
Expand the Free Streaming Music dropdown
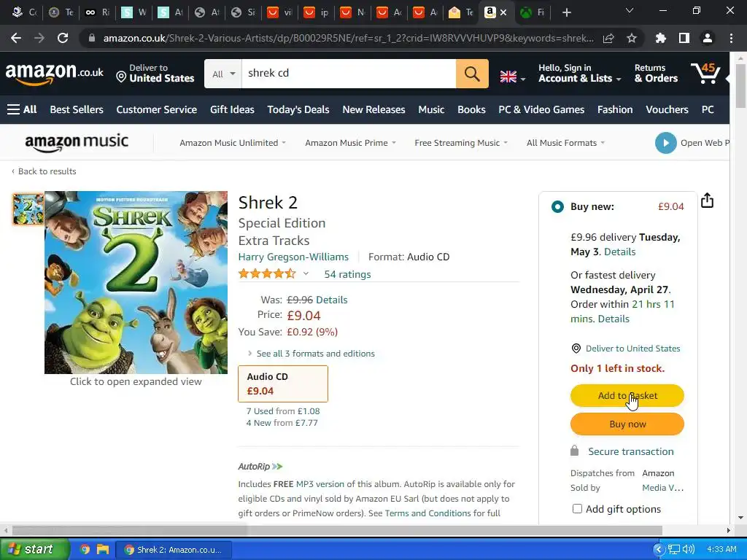point(461,143)
